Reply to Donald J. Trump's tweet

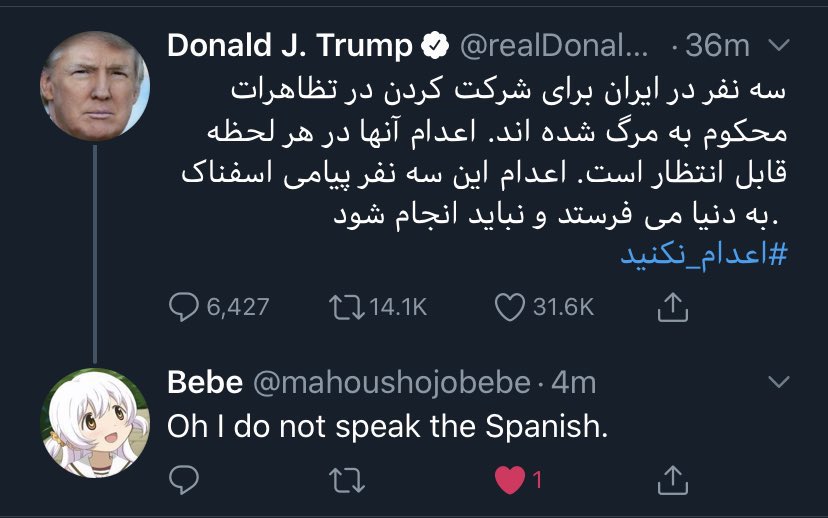184,307
